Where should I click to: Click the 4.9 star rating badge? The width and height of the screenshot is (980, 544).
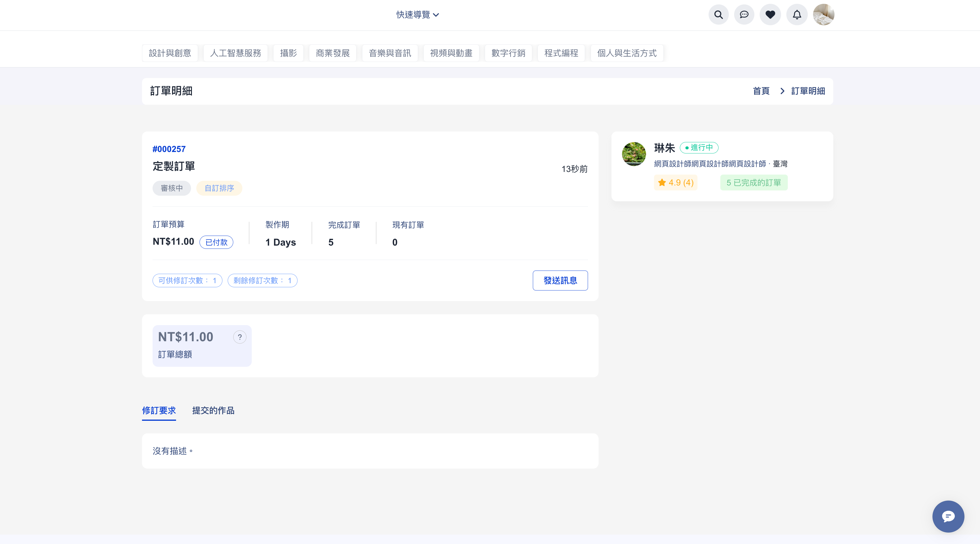click(676, 183)
